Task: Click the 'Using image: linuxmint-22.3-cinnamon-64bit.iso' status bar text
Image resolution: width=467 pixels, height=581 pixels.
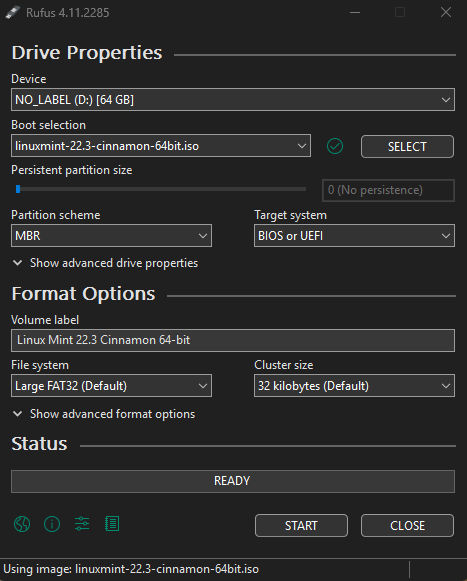Action: point(131,569)
